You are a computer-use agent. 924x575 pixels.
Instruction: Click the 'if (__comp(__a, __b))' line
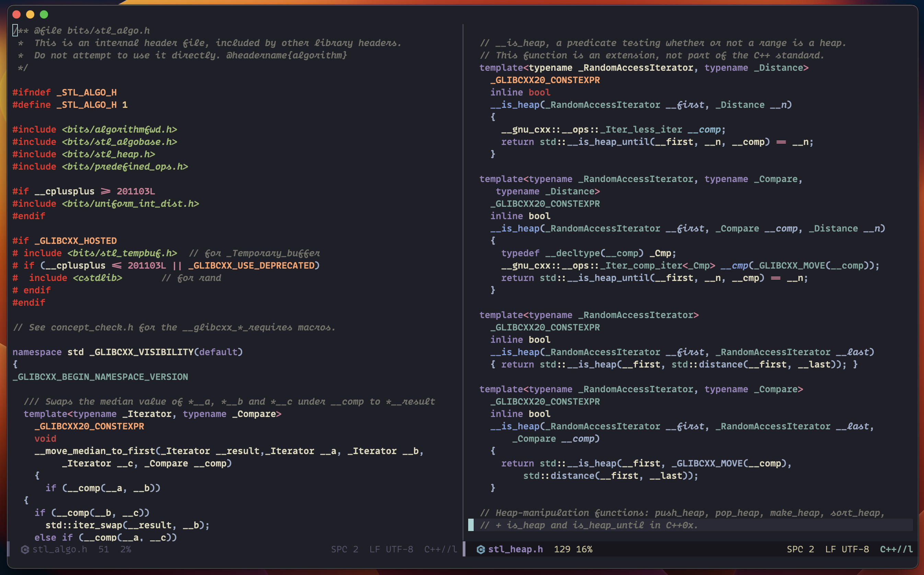[x=103, y=488]
